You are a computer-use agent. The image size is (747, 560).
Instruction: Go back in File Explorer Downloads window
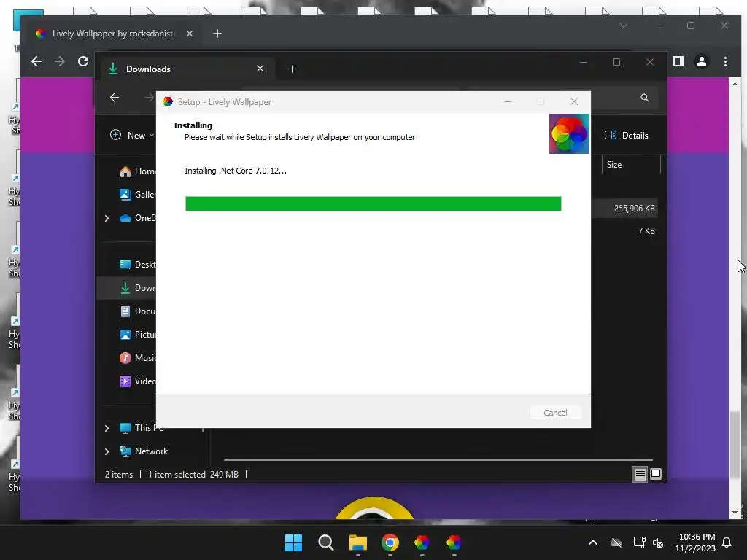[x=115, y=98]
